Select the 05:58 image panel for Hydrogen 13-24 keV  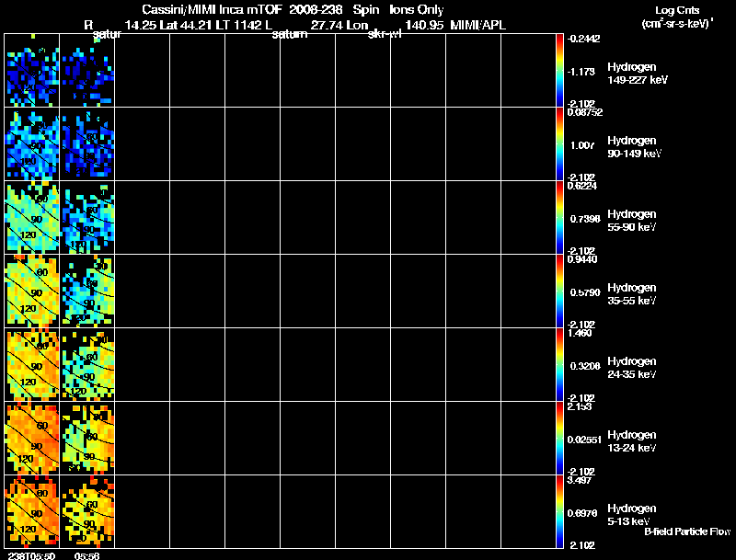(86, 439)
